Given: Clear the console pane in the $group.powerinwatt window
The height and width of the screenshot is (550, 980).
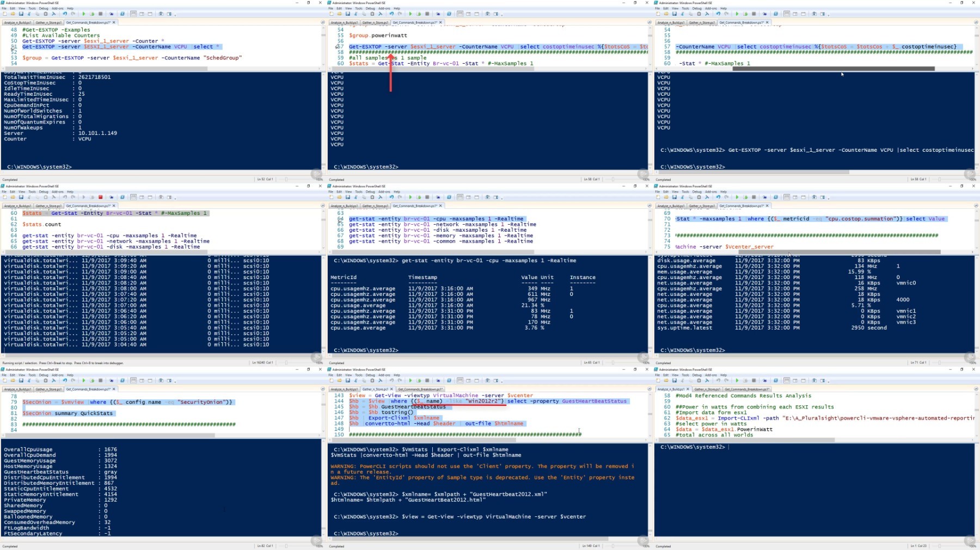Looking at the screenshot, I should click(381, 14).
